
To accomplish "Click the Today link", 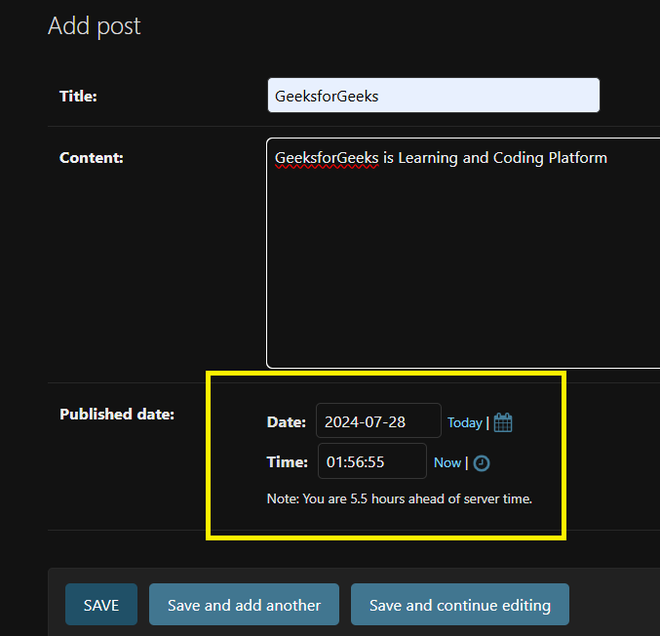I will click(464, 422).
